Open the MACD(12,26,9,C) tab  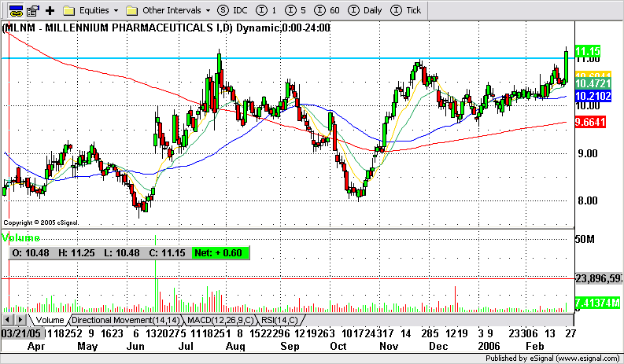coord(220,320)
